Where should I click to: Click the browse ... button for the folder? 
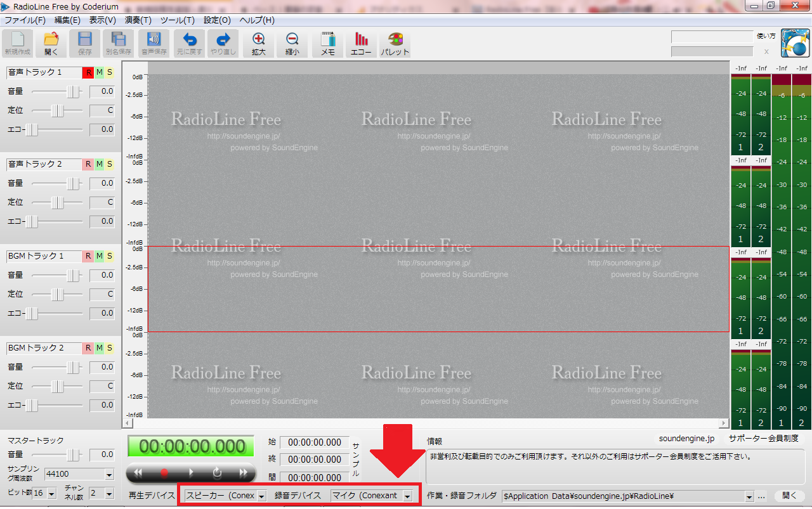point(762,496)
